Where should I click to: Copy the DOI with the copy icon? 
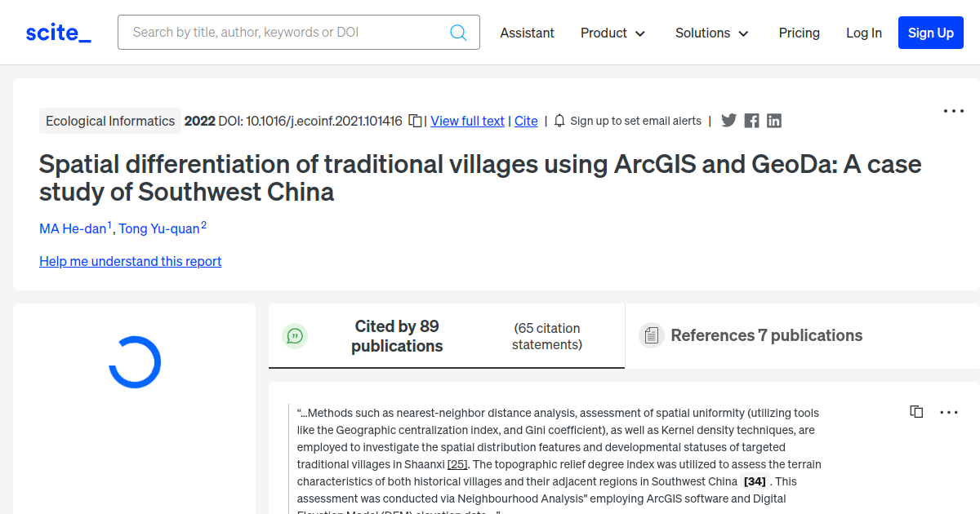[415, 121]
